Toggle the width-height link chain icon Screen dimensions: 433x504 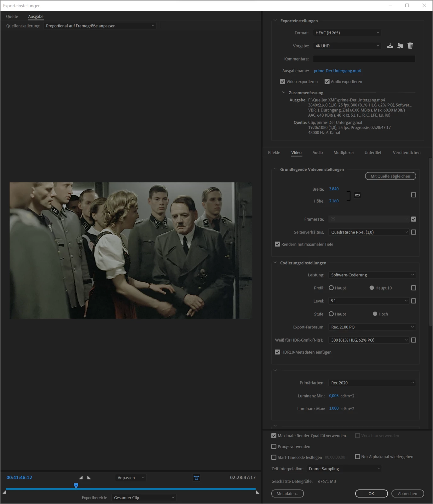tap(357, 195)
